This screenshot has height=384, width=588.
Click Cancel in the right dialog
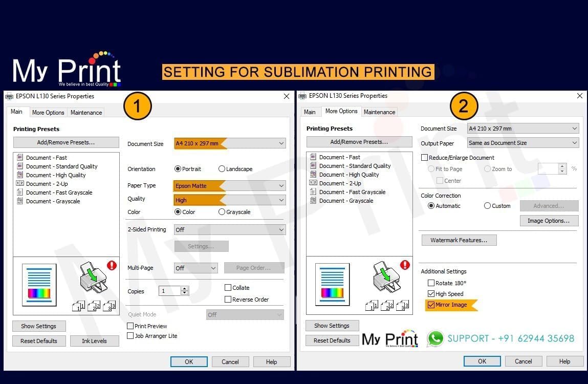click(x=523, y=361)
